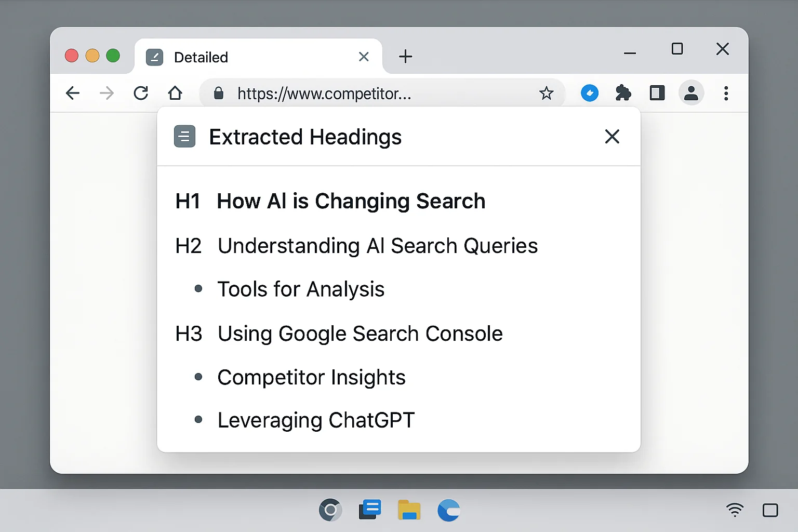Click the headings list icon in the popup header
The image size is (798, 532).
point(184,136)
